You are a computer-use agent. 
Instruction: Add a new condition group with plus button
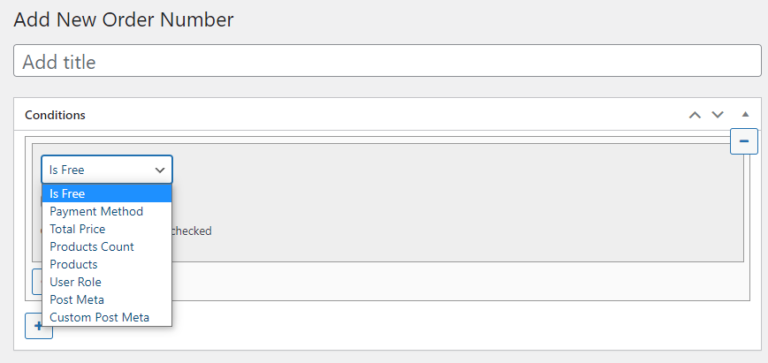(x=39, y=328)
